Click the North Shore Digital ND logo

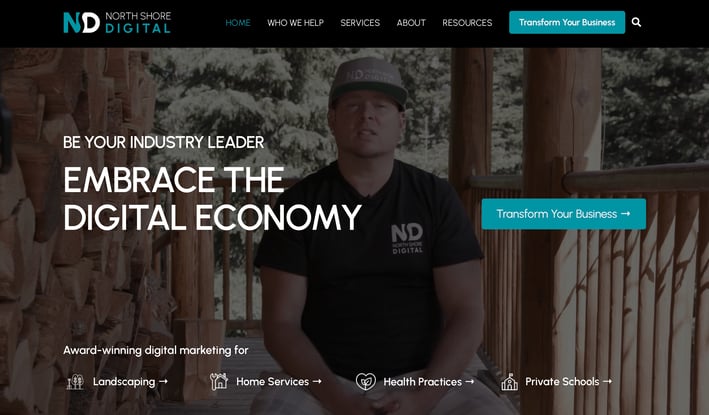(117, 23)
